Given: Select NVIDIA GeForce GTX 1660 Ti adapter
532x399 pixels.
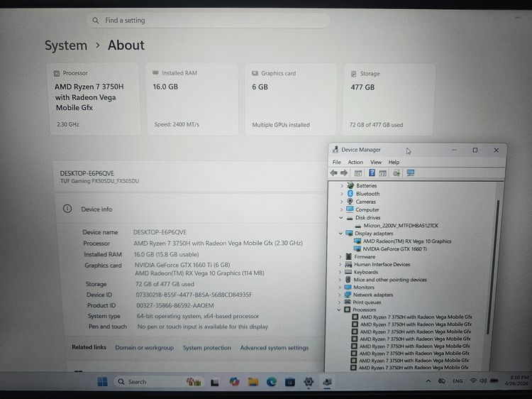Looking at the screenshot, I should tap(394, 249).
